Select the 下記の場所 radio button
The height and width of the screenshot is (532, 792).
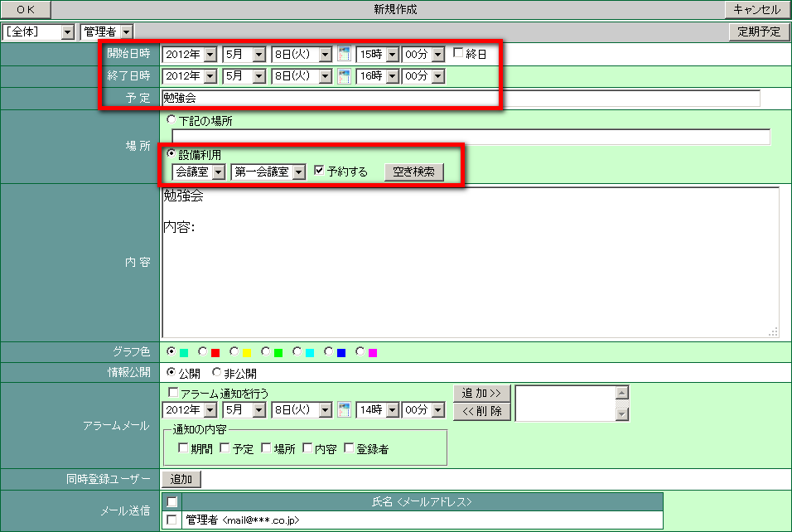171,119
